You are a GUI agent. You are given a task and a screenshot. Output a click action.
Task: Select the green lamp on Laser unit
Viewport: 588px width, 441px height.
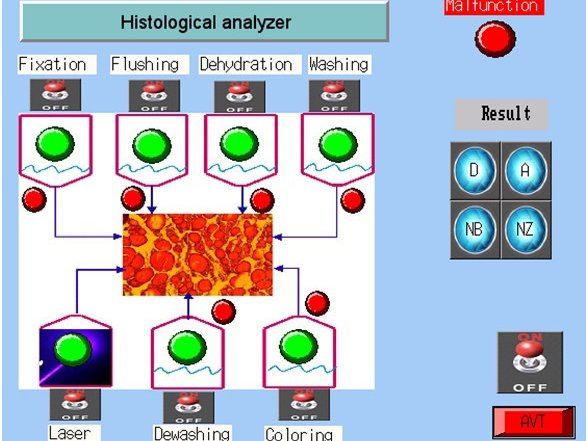73,350
